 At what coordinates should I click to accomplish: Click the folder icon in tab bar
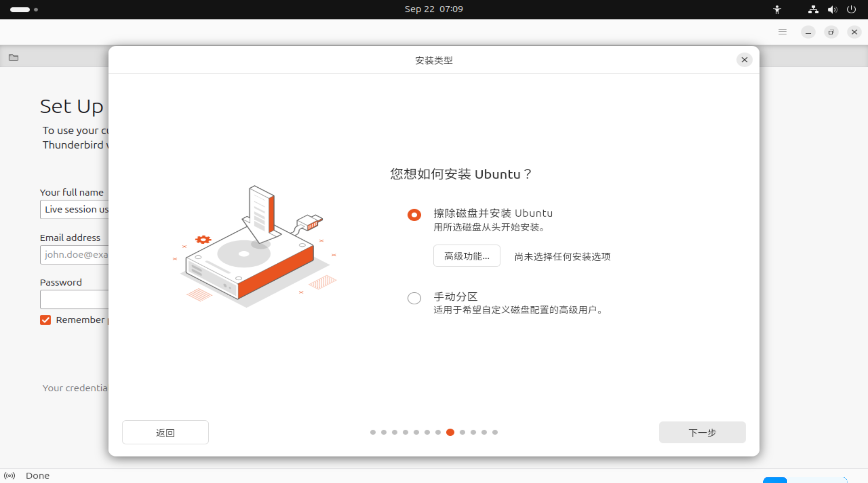pyautogui.click(x=13, y=57)
